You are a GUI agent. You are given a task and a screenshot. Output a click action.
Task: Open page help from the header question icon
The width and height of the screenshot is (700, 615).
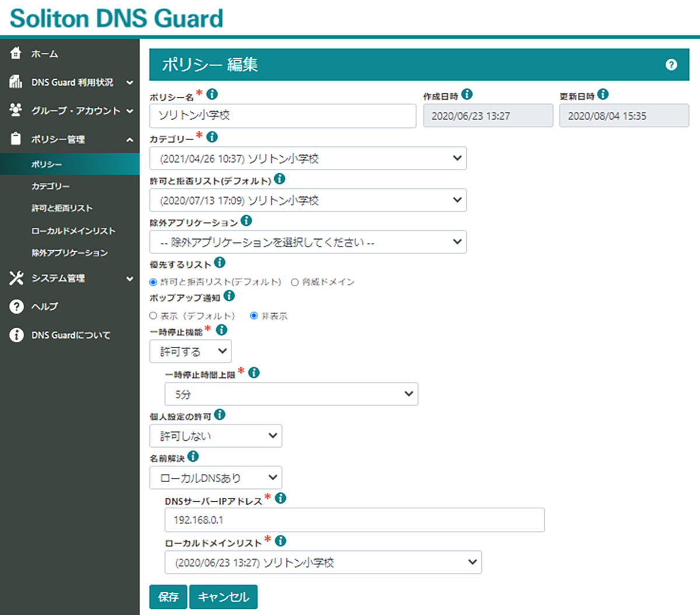tap(671, 65)
